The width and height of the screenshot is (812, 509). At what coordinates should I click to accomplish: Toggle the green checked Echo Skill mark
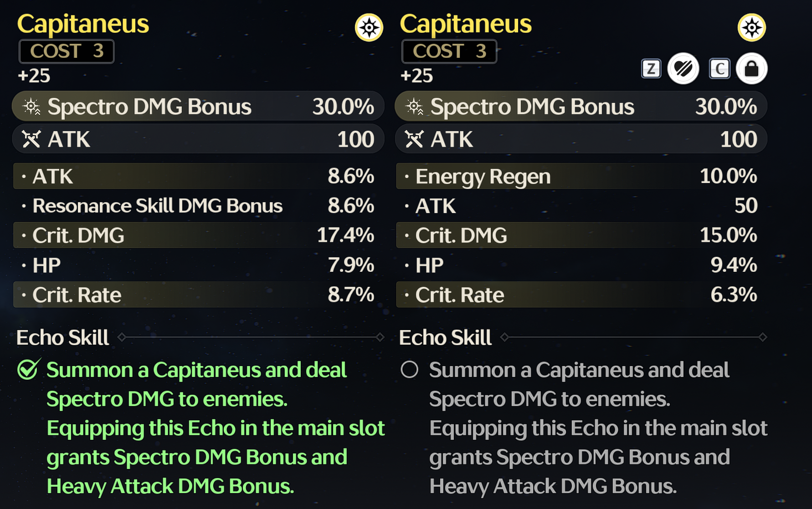[x=29, y=369]
